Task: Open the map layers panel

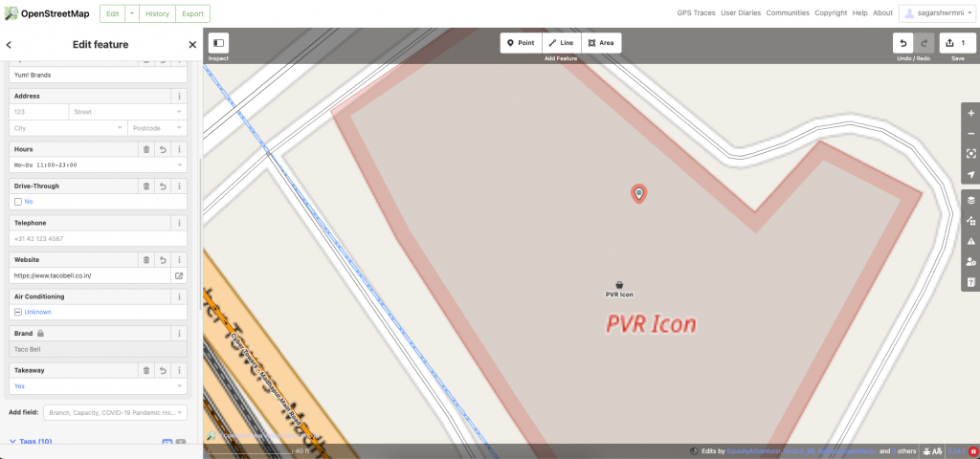Action: pos(970,201)
